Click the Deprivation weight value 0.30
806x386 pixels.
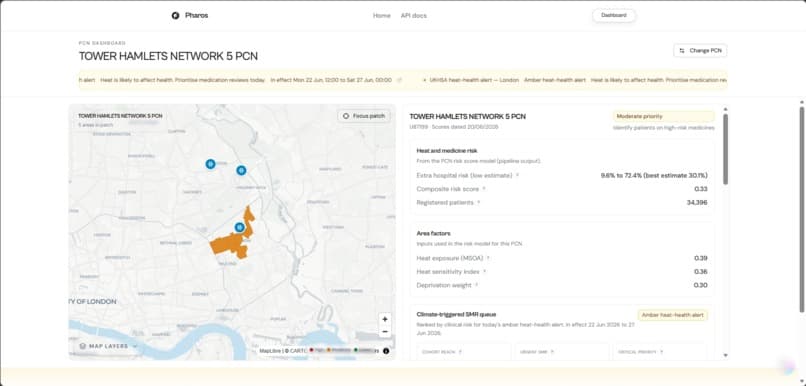[x=701, y=285]
